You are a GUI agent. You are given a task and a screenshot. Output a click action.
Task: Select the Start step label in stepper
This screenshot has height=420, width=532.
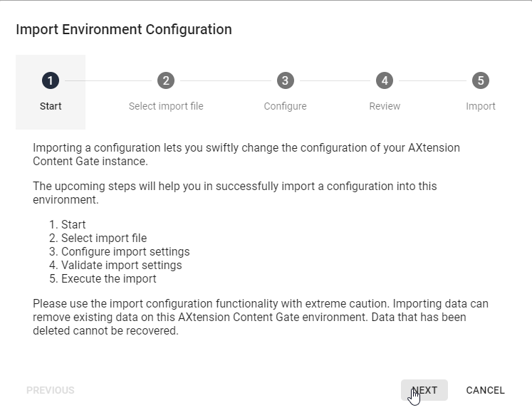coord(51,106)
